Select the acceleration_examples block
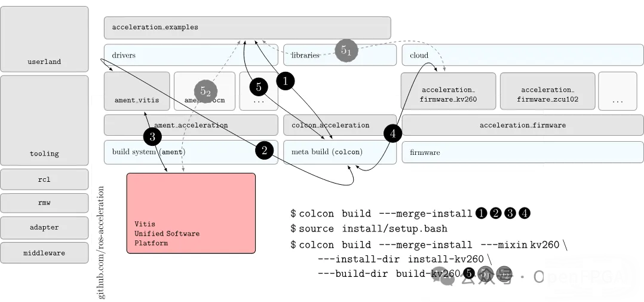 pos(247,28)
